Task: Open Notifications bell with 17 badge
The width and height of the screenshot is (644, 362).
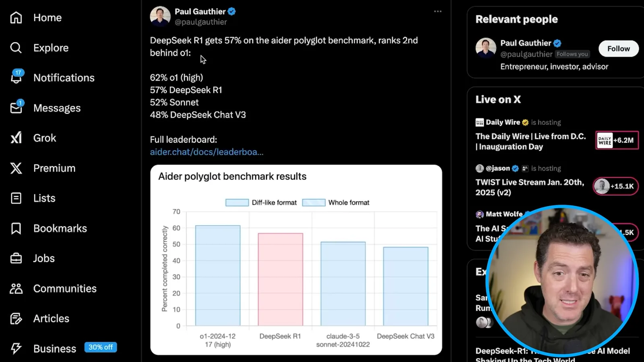Action: click(x=17, y=76)
